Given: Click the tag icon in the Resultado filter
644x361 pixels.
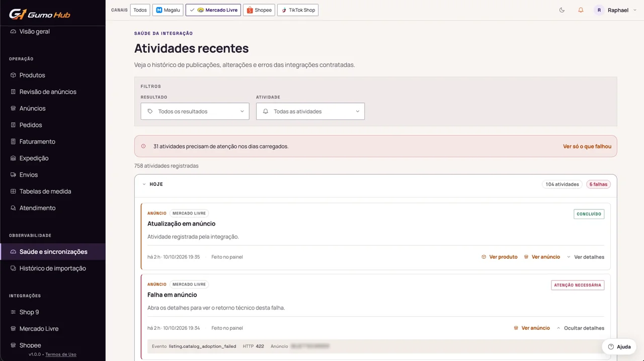Looking at the screenshot, I should pos(150,111).
